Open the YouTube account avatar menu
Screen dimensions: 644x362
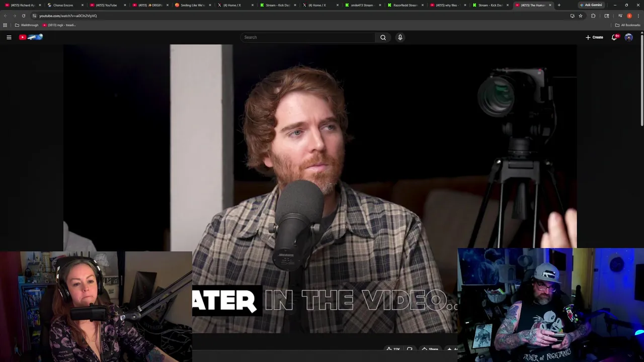tap(628, 37)
